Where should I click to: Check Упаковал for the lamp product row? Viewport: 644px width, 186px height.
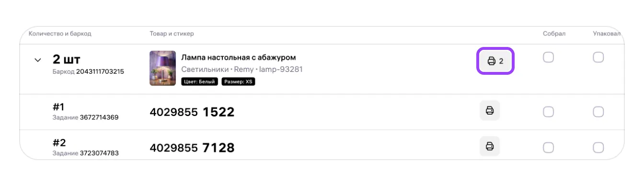tap(598, 58)
